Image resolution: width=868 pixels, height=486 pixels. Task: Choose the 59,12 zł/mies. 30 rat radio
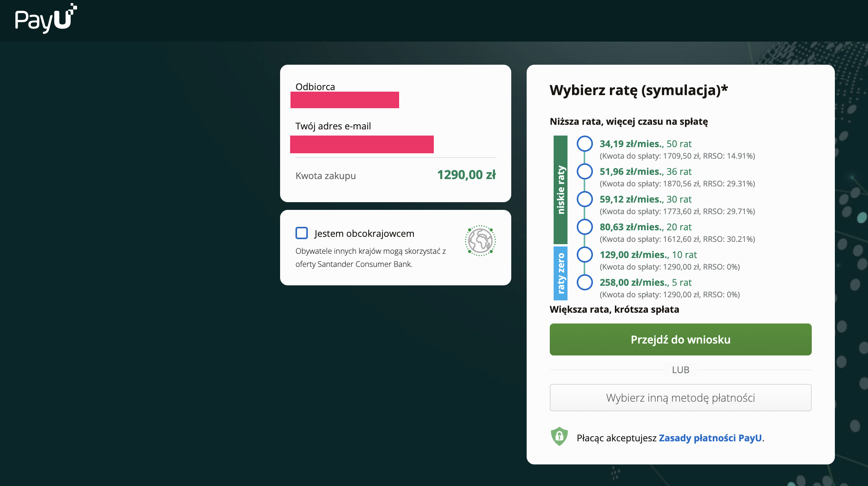point(584,199)
